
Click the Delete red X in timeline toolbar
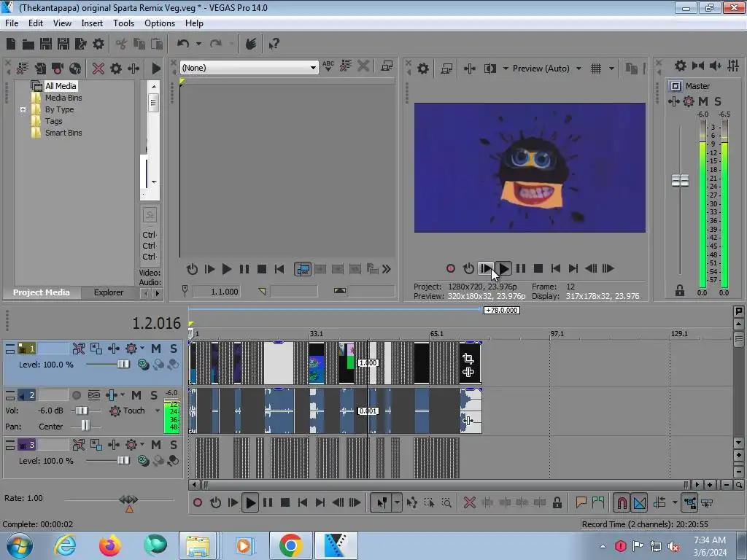(x=469, y=502)
